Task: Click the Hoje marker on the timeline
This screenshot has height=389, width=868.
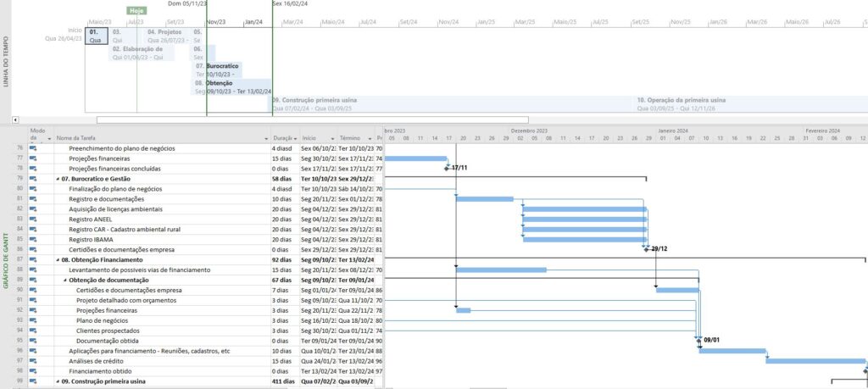Action: [136, 11]
